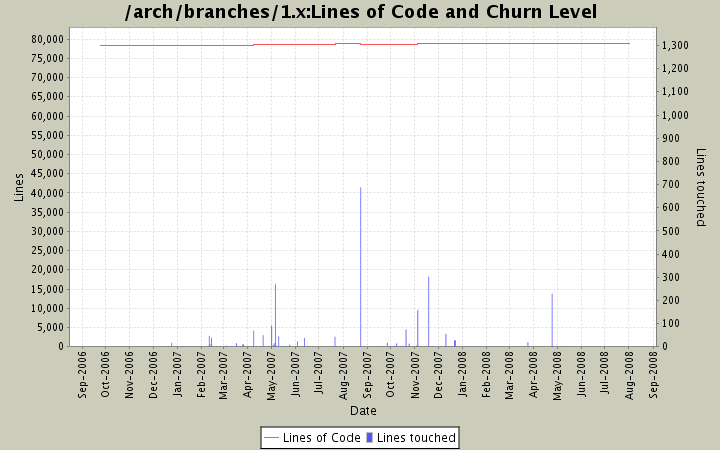Click the Jan-2007 date label
The width and height of the screenshot is (720, 450).
(177, 374)
